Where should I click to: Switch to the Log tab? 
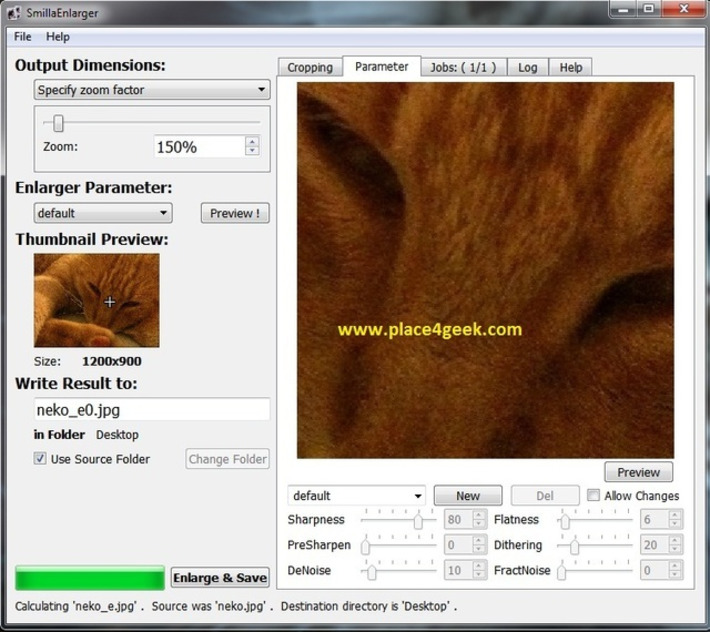528,67
